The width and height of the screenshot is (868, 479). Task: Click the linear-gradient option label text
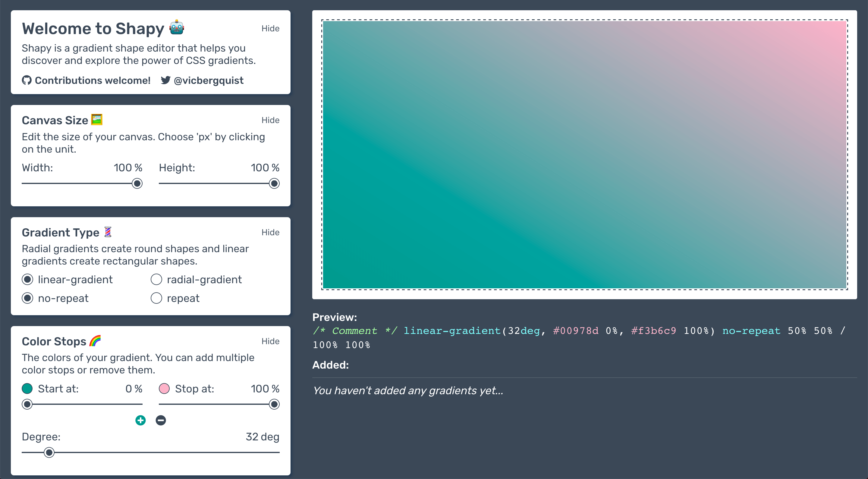[x=75, y=280]
